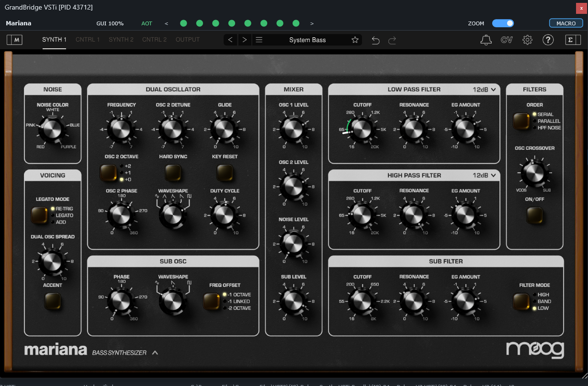Click the AOT label

(147, 23)
